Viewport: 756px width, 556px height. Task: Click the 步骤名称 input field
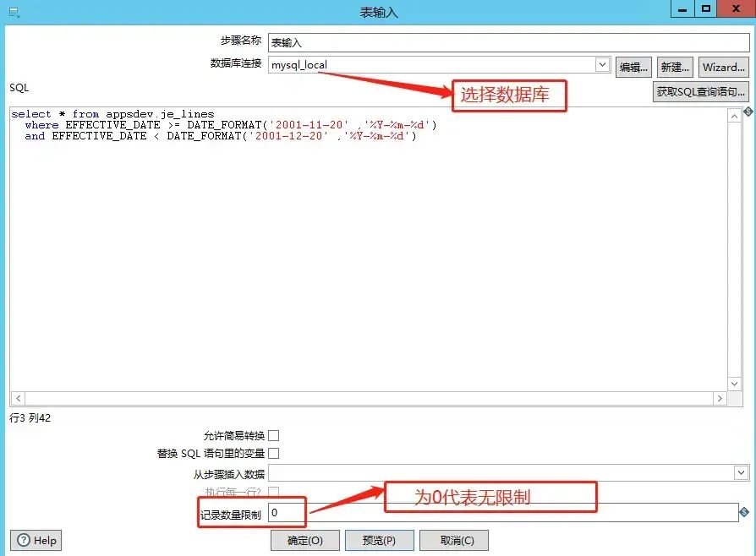(x=509, y=42)
